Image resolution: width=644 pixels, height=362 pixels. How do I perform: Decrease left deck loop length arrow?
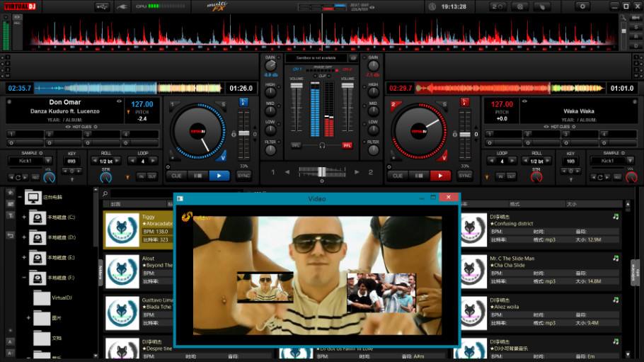click(x=132, y=161)
